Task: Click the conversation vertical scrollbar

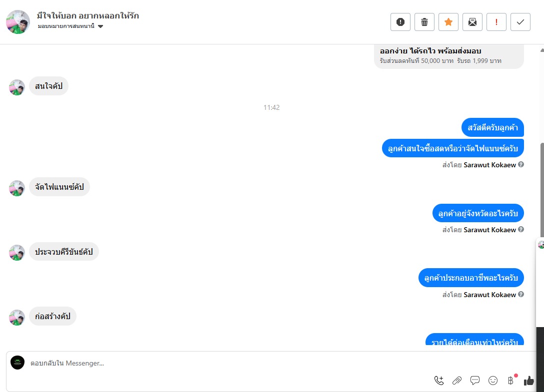Action: pyautogui.click(x=542, y=190)
